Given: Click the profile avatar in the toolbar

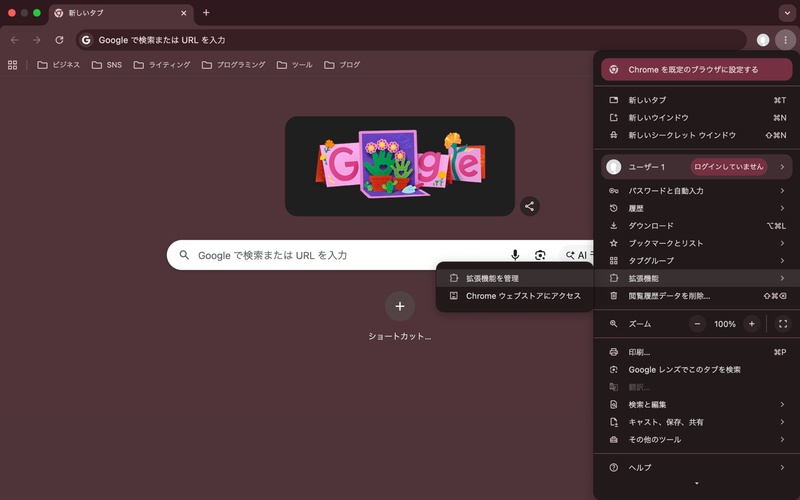Looking at the screenshot, I should pos(763,40).
